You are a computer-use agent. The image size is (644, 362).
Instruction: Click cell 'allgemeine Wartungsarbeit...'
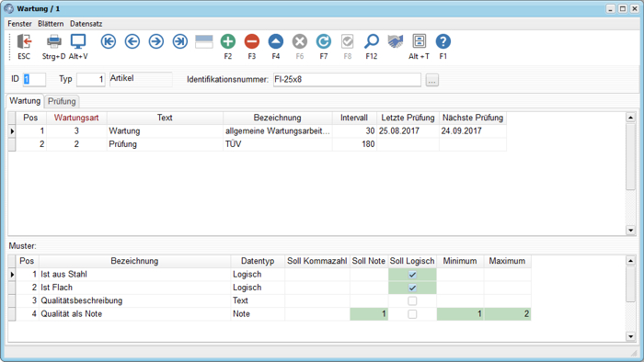[278, 131]
